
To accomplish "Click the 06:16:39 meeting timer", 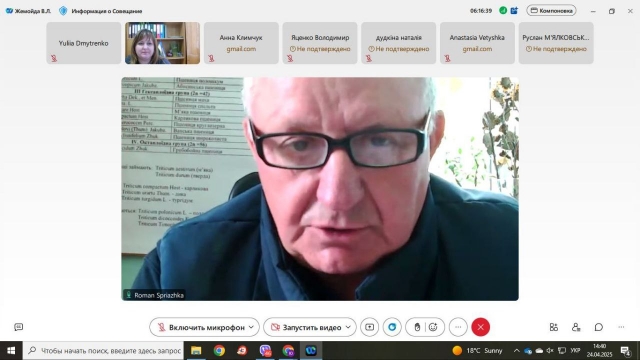I will coord(481,11).
